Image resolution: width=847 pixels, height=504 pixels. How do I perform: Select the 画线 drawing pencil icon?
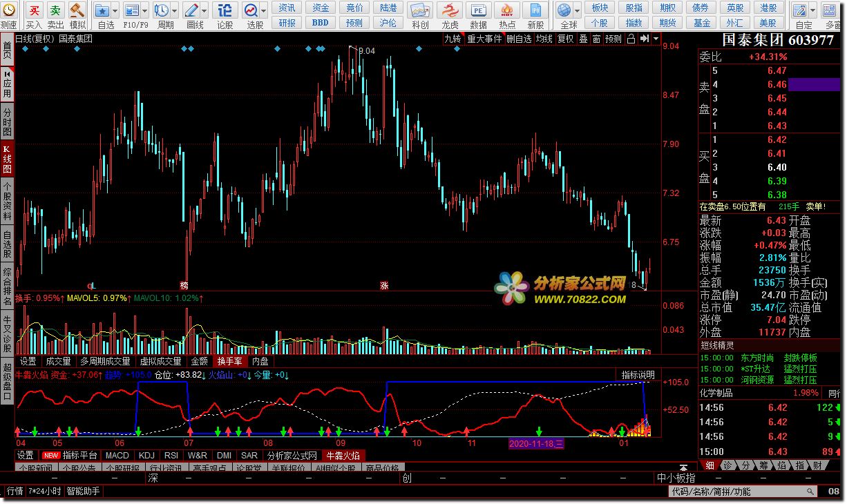[x=190, y=10]
